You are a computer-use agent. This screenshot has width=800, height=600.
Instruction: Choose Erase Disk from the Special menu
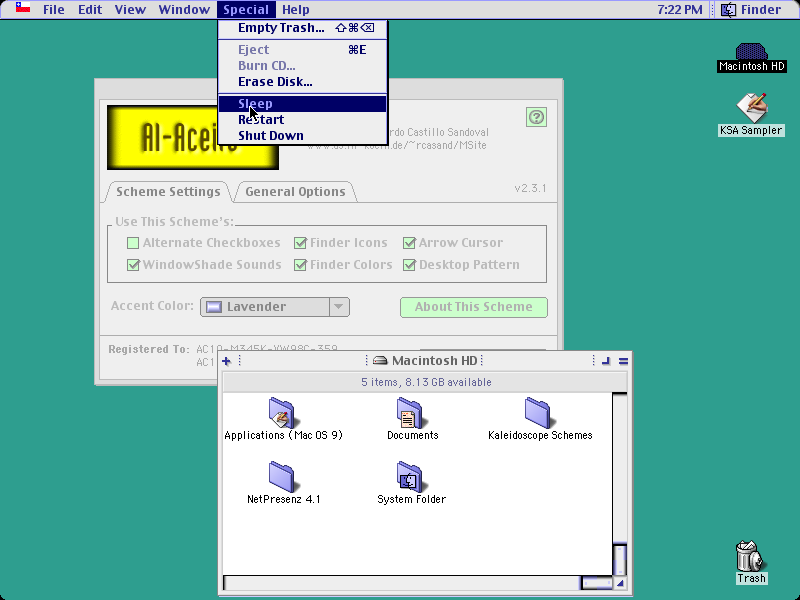[x=303, y=82]
